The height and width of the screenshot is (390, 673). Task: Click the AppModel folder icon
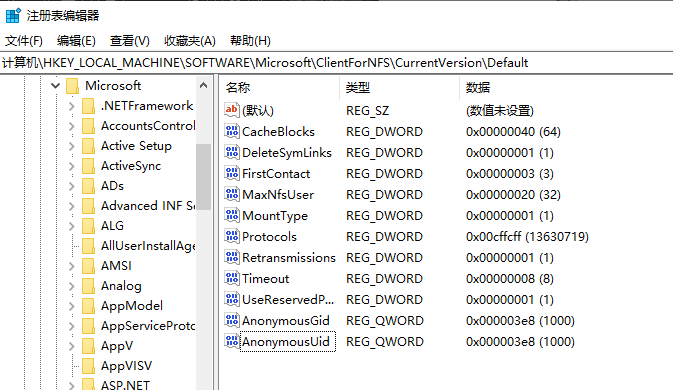tap(88, 306)
